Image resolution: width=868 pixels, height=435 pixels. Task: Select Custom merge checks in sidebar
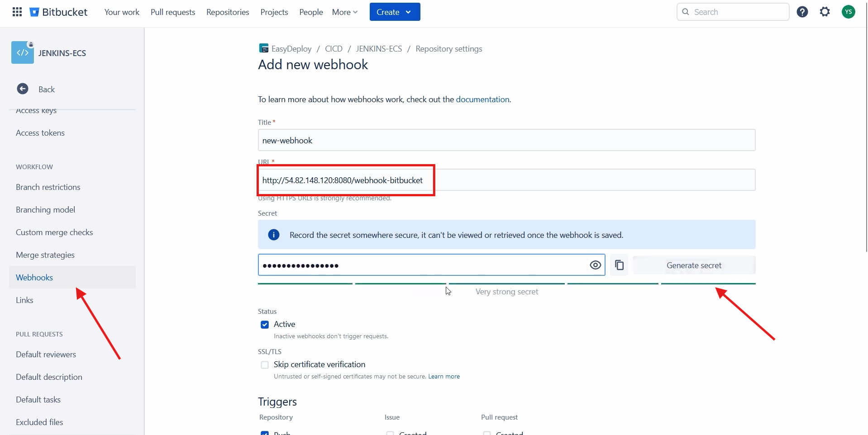coord(72,232)
